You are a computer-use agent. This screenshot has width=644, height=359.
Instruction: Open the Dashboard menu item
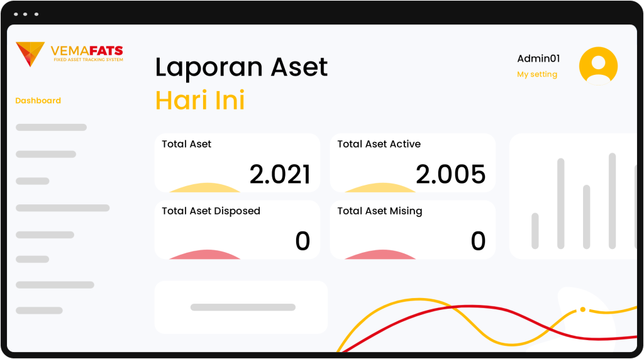[x=38, y=101]
